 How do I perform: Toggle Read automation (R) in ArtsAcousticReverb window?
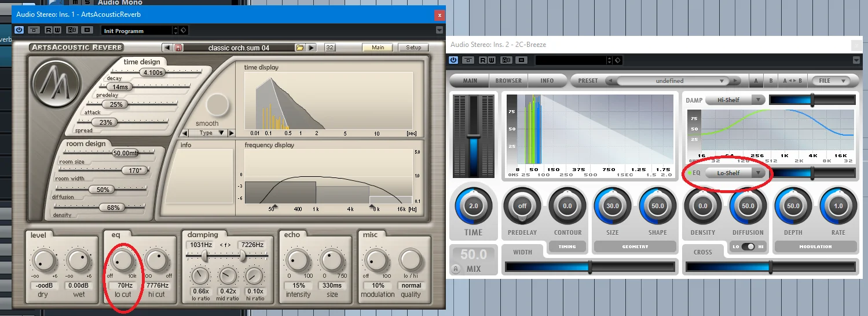(49, 30)
